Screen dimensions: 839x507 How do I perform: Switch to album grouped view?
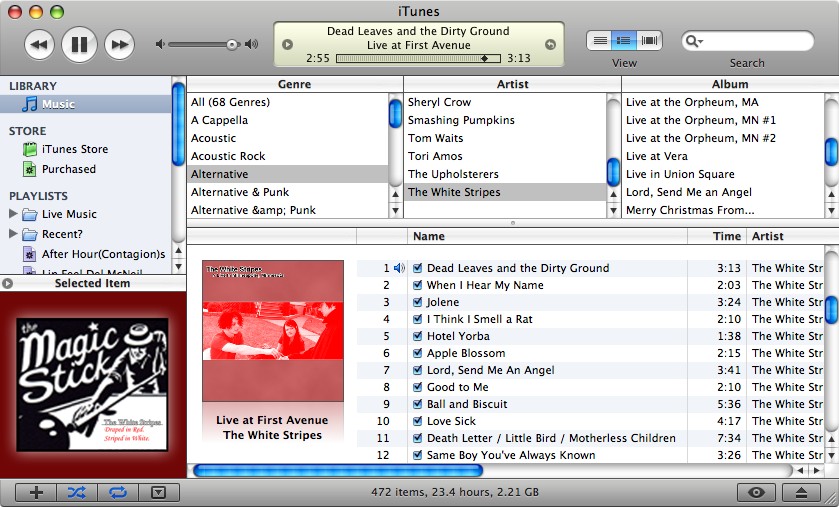coord(624,41)
